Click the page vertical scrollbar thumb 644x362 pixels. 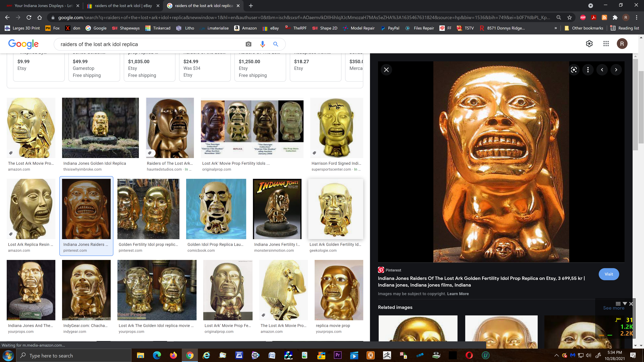(641, 107)
